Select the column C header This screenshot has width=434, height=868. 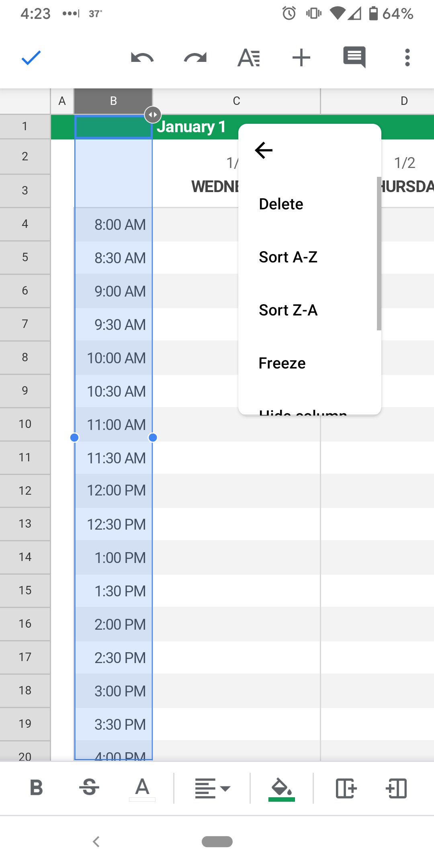[x=236, y=101]
